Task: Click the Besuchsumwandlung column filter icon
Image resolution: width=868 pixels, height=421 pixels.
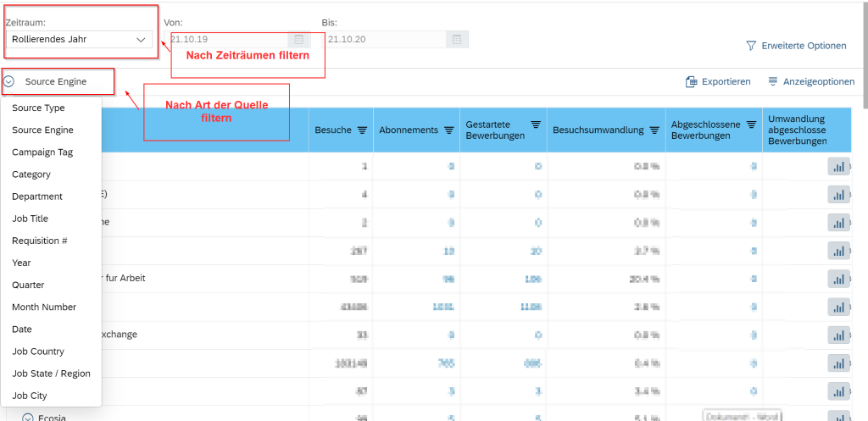Action: click(x=654, y=130)
